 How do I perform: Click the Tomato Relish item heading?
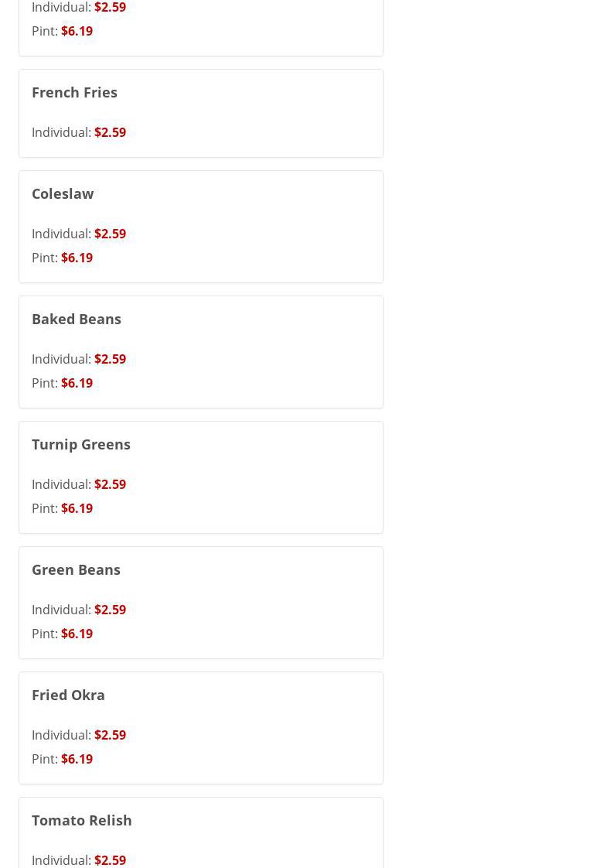tap(81, 820)
